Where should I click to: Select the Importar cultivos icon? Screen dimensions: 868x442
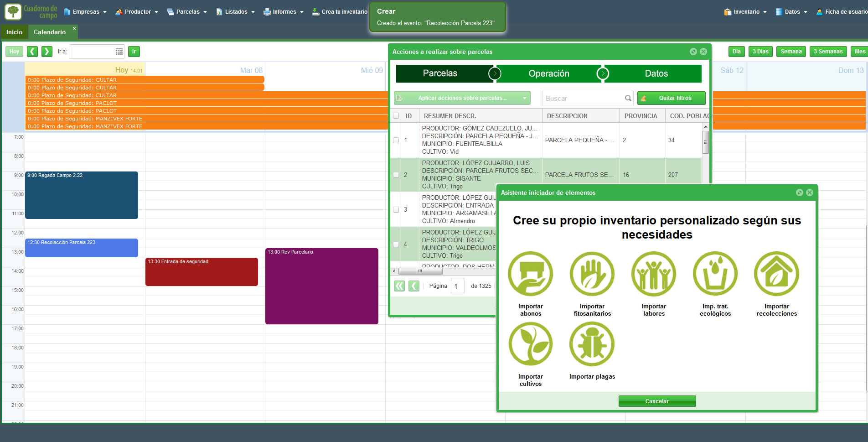[x=530, y=344]
